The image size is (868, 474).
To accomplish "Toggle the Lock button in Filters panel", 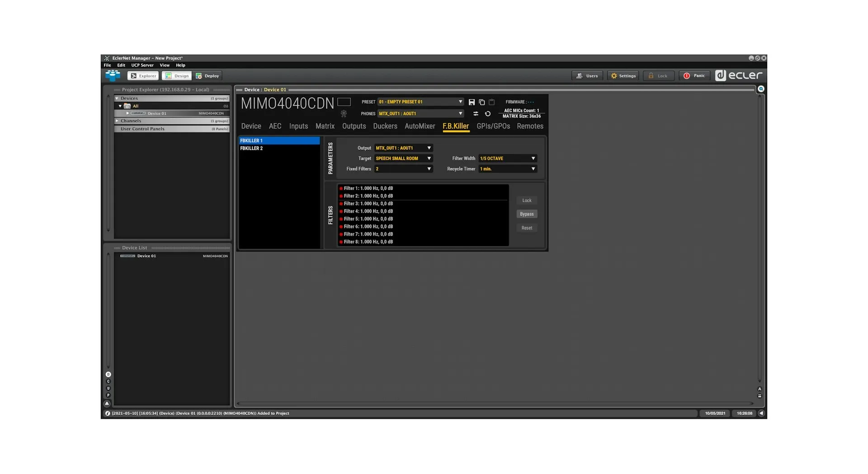I will pos(527,200).
